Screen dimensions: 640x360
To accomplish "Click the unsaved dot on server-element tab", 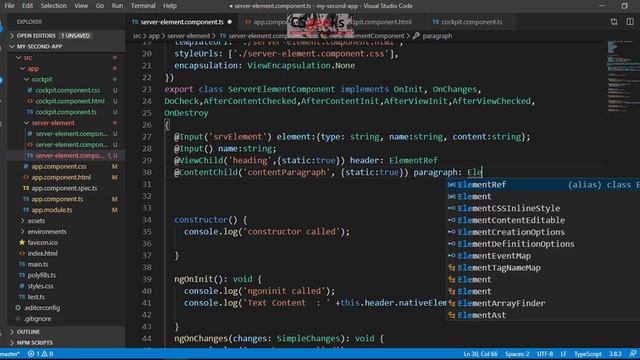I will point(230,22).
